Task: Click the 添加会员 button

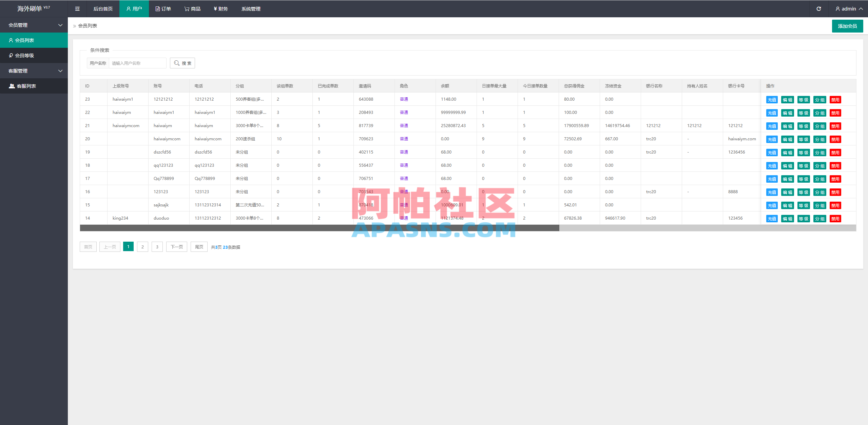Action: click(847, 26)
